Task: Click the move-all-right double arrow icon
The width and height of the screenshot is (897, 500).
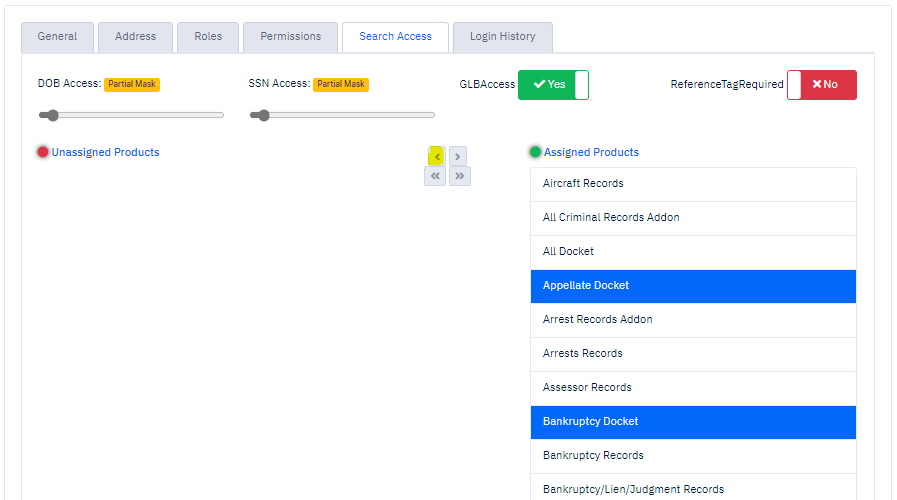Action: [459, 176]
